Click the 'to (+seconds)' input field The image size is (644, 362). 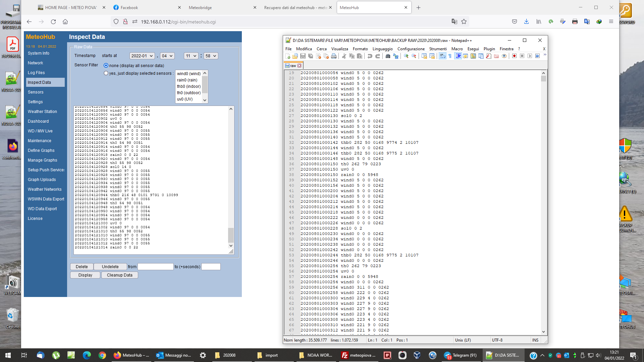[211, 267]
